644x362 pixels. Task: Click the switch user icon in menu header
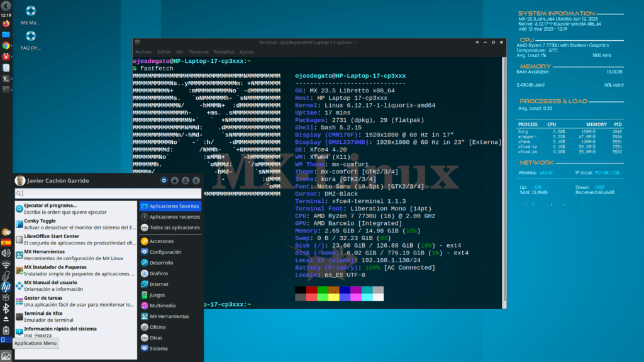(x=186, y=180)
